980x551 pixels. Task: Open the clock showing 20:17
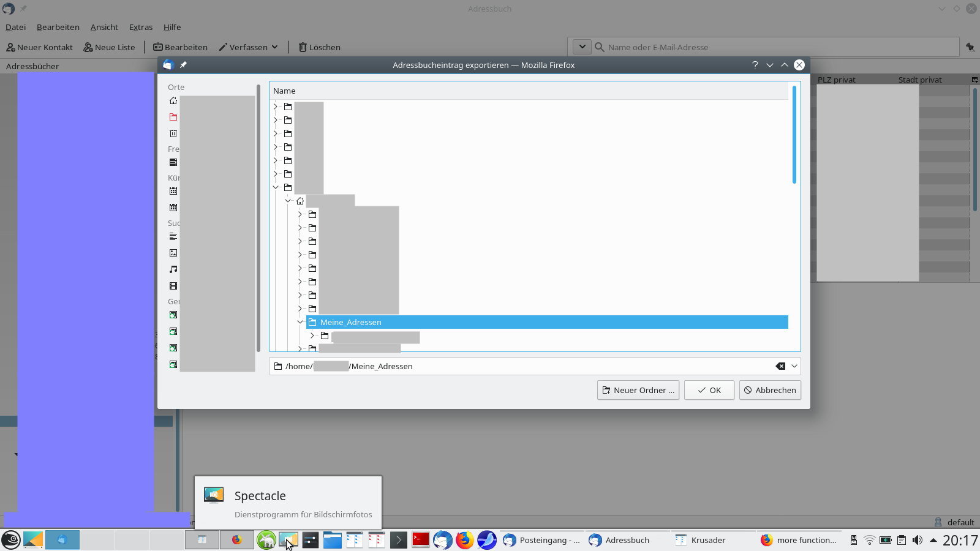pyautogui.click(x=960, y=540)
